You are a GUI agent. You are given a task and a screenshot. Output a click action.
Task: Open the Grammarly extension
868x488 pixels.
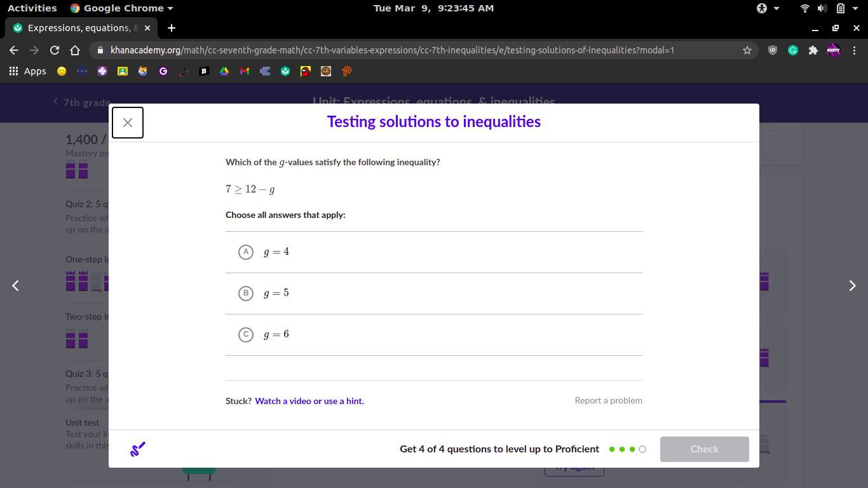(793, 50)
